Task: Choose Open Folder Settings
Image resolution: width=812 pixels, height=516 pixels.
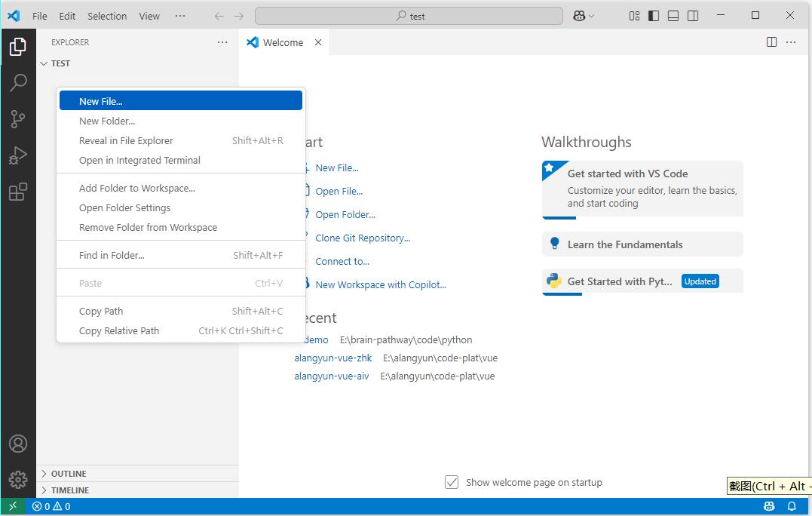Action: [181, 207]
